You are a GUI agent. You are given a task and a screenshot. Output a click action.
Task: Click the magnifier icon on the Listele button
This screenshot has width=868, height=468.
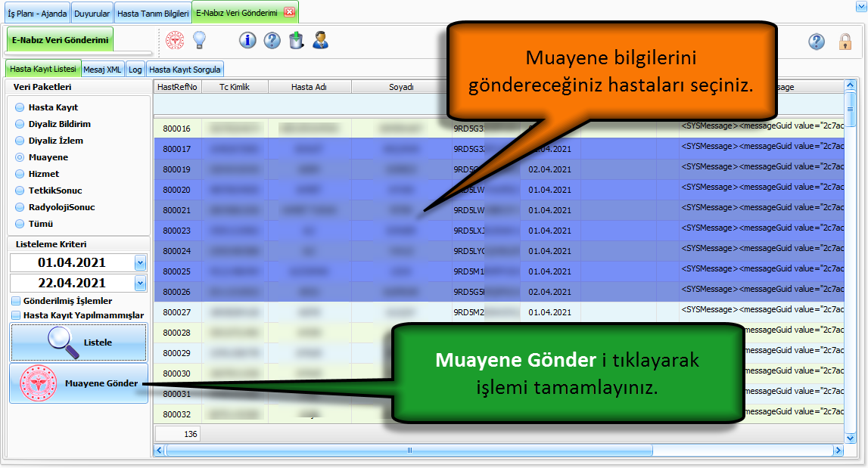point(63,342)
